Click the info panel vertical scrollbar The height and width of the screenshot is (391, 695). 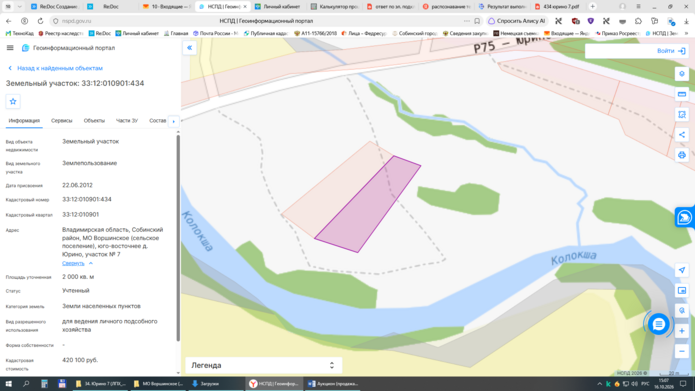point(178,237)
